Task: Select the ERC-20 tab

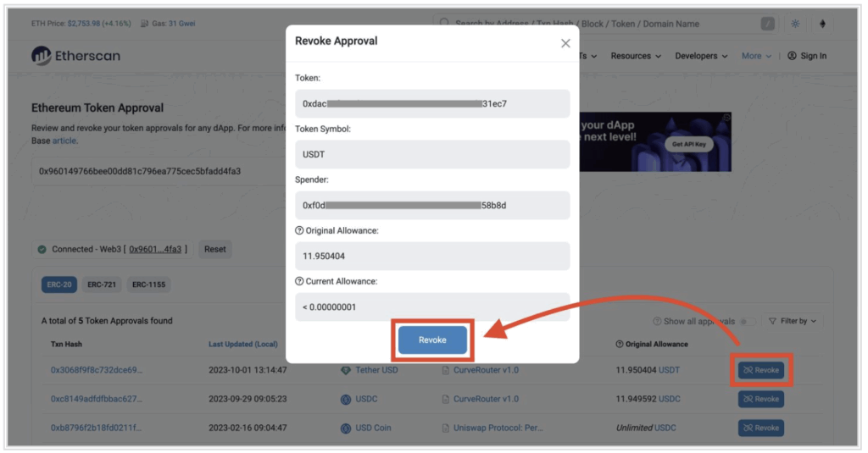Action: pos(59,285)
